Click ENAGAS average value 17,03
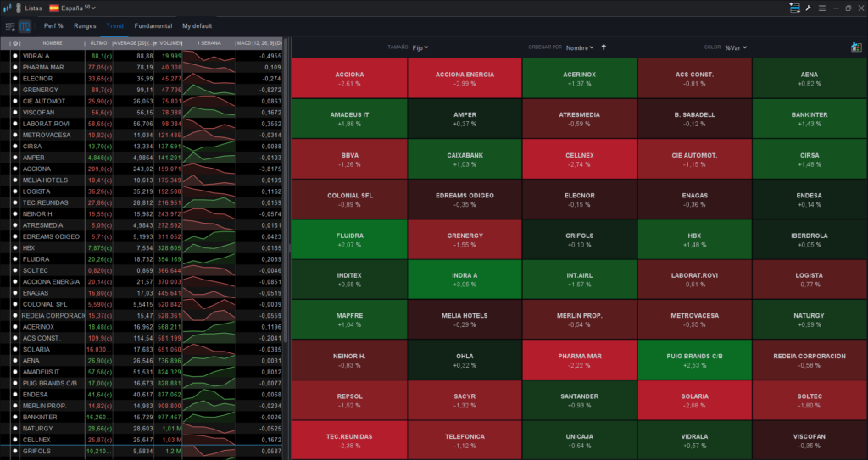Image resolution: width=868 pixels, height=460 pixels. click(x=145, y=293)
